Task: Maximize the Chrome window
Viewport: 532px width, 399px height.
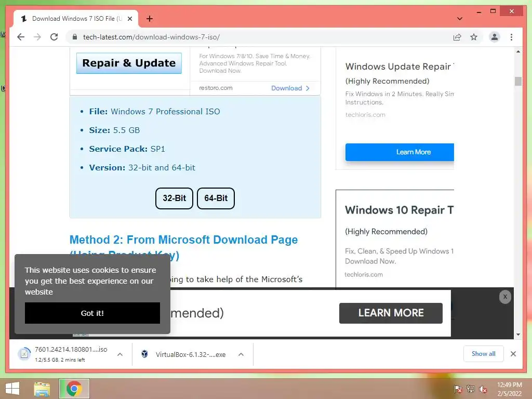Action: 493,11
